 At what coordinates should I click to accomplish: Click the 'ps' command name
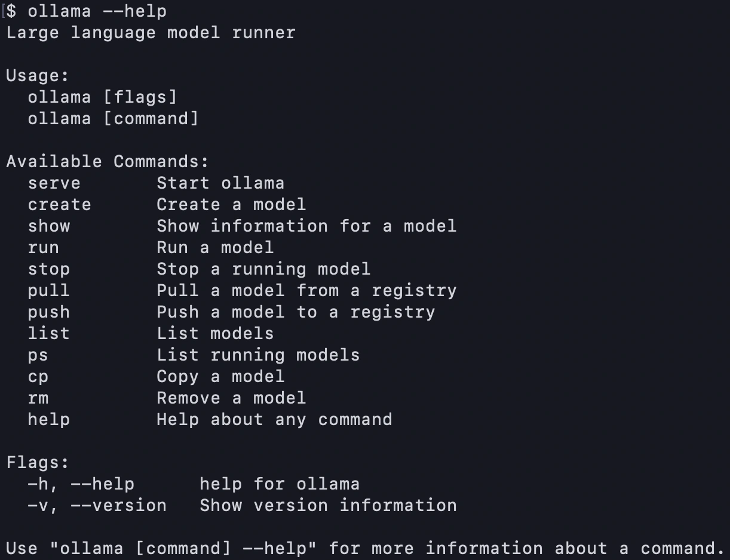[x=38, y=355]
